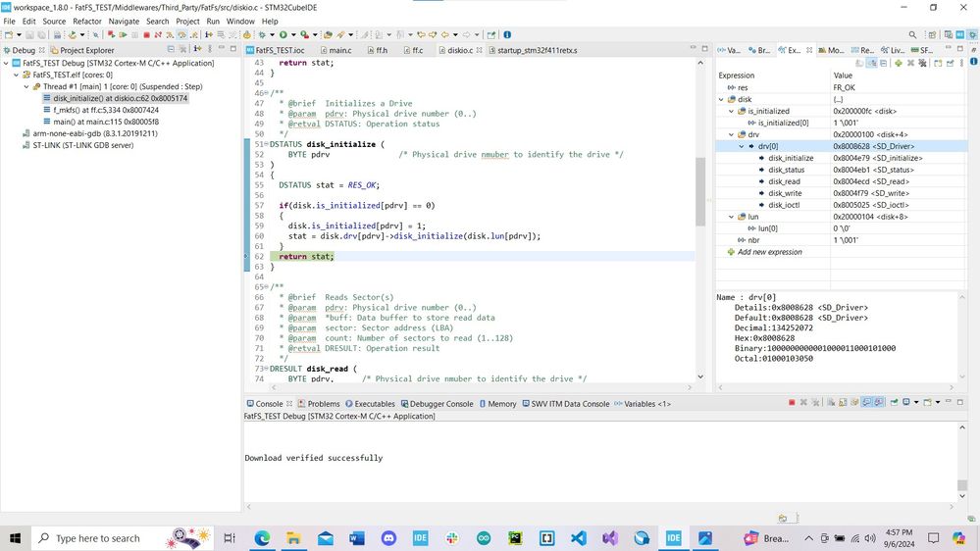Open Microsoft Edge from the taskbar

pos(262,538)
